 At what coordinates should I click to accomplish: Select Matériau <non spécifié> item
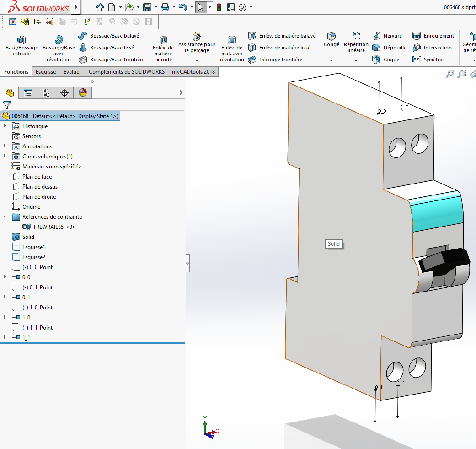coord(52,167)
